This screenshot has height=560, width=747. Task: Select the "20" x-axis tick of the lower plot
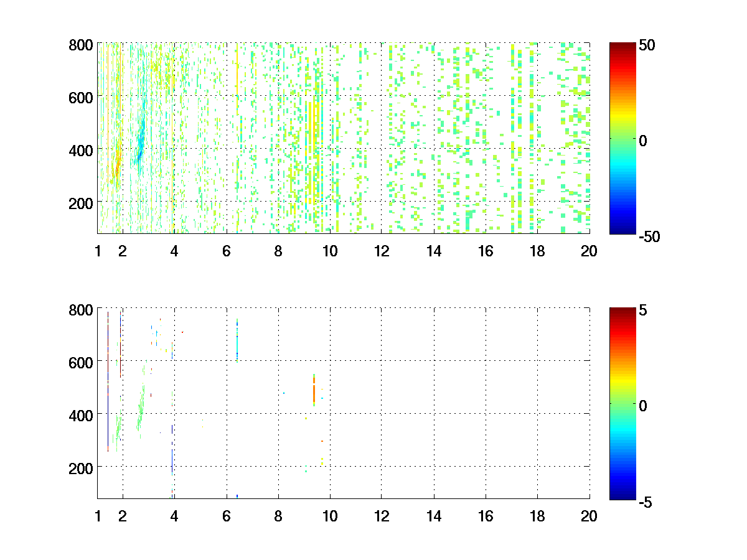[589, 516]
